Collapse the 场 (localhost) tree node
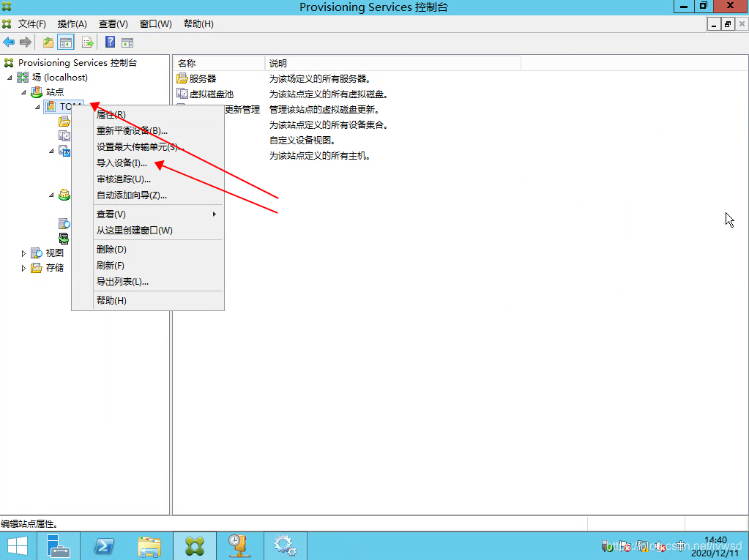Viewport: 749px width, 560px height. click(10, 78)
